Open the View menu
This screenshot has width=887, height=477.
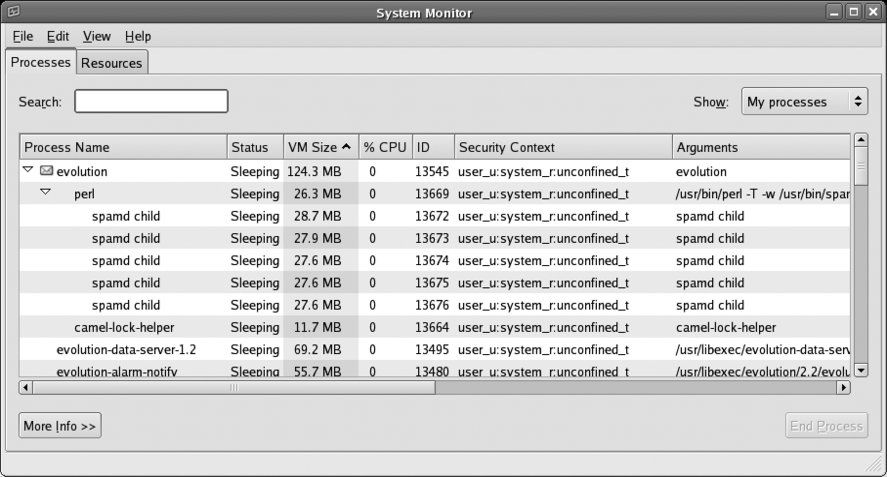click(97, 36)
